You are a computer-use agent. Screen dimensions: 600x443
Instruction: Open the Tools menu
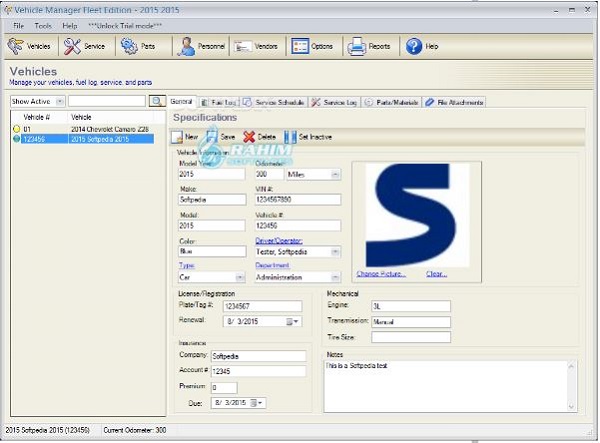pos(43,26)
